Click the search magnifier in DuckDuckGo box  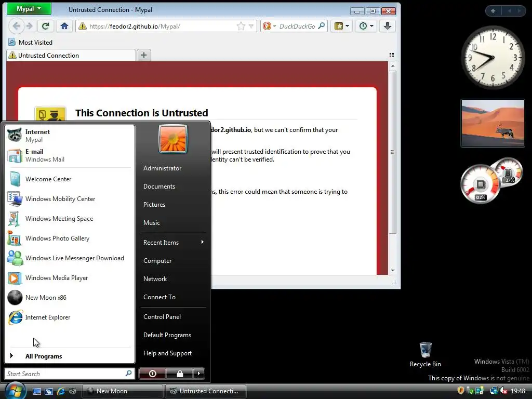pyautogui.click(x=322, y=26)
